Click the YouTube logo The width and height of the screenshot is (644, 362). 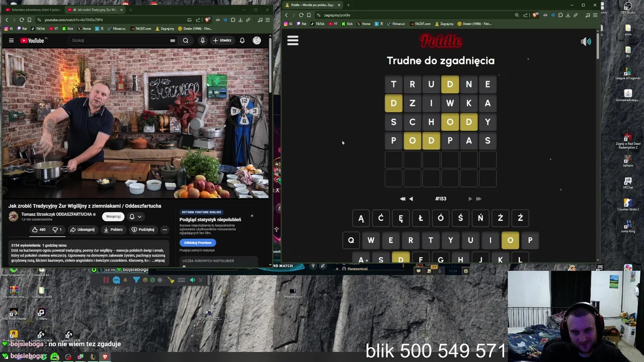pos(33,41)
